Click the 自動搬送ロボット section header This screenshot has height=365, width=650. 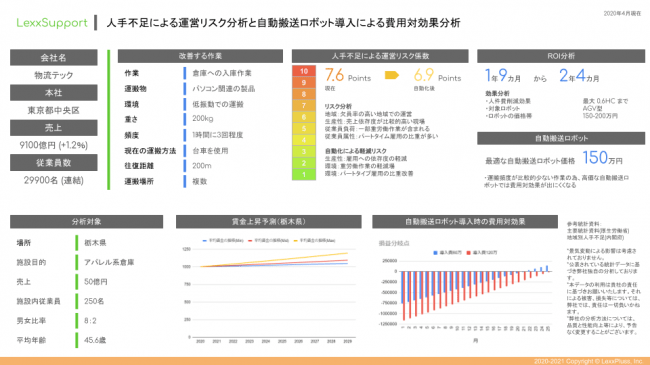coord(561,138)
